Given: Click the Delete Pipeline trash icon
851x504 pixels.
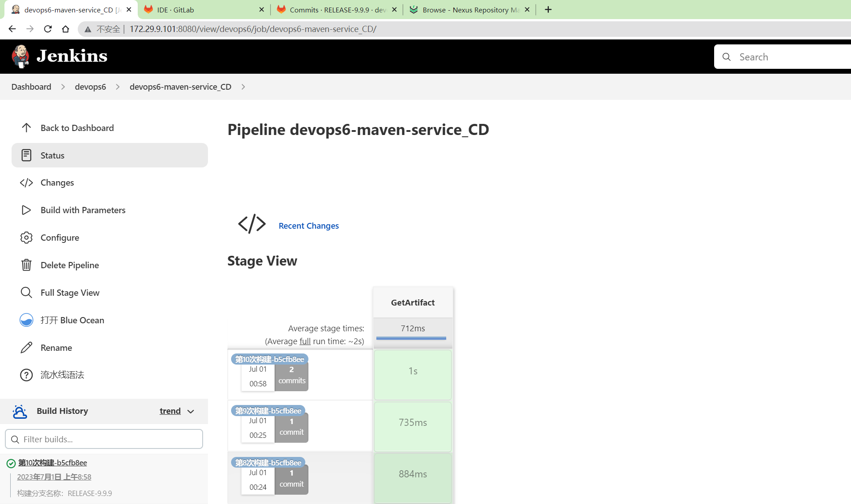Looking at the screenshot, I should [26, 265].
